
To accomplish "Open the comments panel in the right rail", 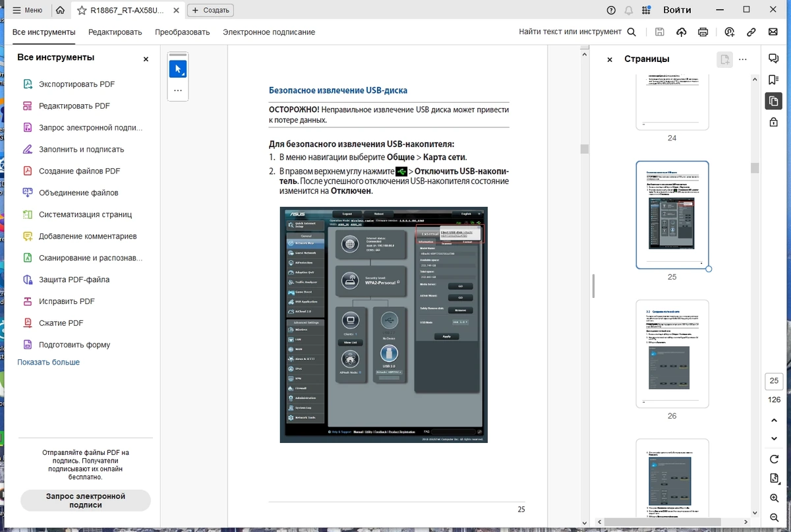I will point(774,59).
